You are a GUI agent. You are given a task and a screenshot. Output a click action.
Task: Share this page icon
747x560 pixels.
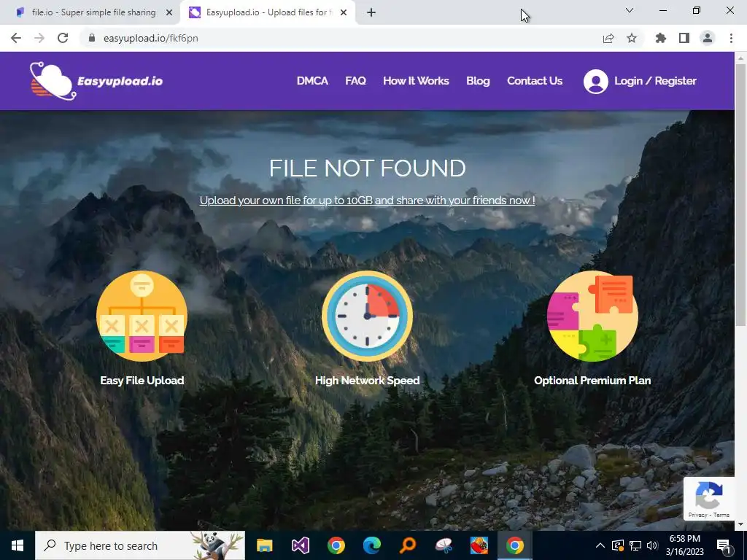click(608, 38)
